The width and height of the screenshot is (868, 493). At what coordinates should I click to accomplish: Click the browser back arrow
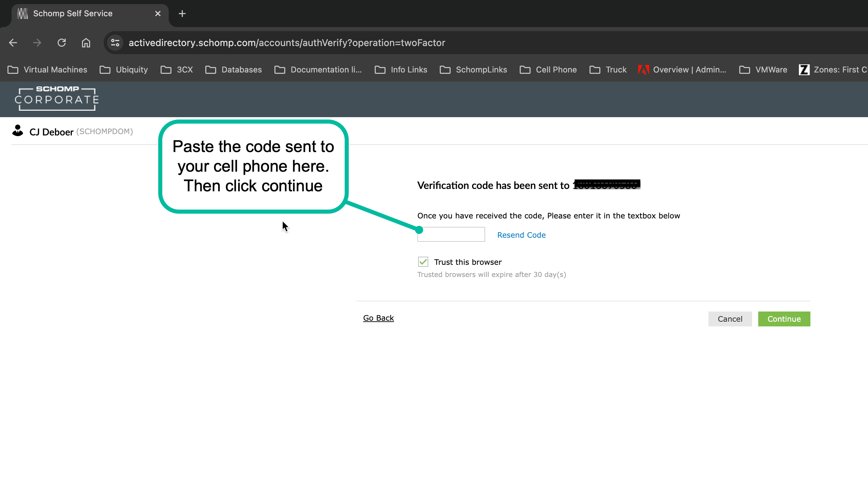click(x=13, y=43)
